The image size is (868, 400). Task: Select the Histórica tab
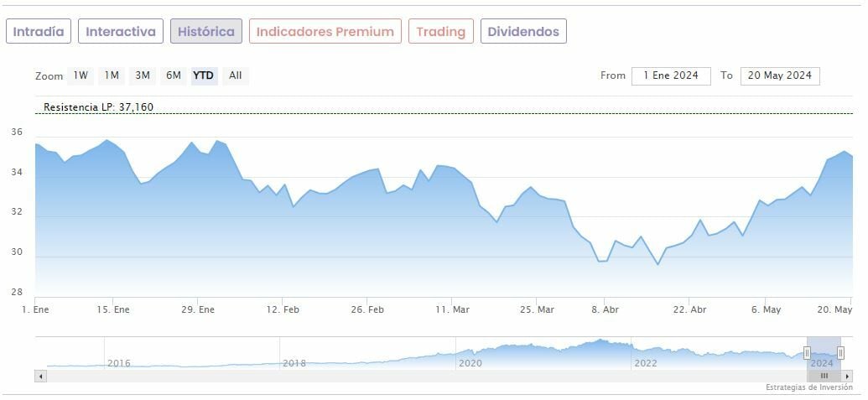(206, 32)
